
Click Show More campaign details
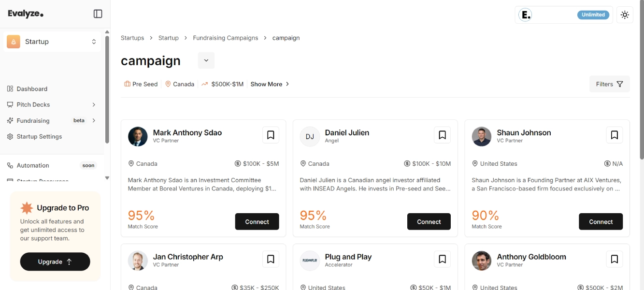[x=270, y=84]
